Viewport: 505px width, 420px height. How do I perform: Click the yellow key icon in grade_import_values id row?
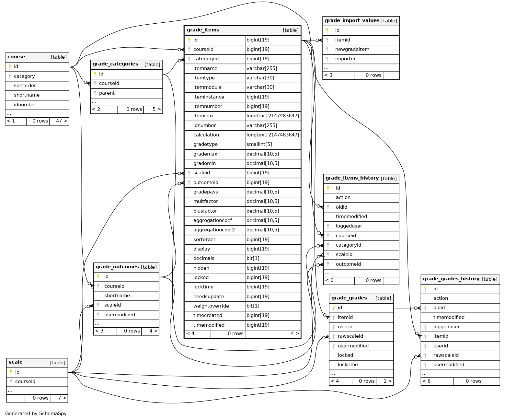pos(327,30)
